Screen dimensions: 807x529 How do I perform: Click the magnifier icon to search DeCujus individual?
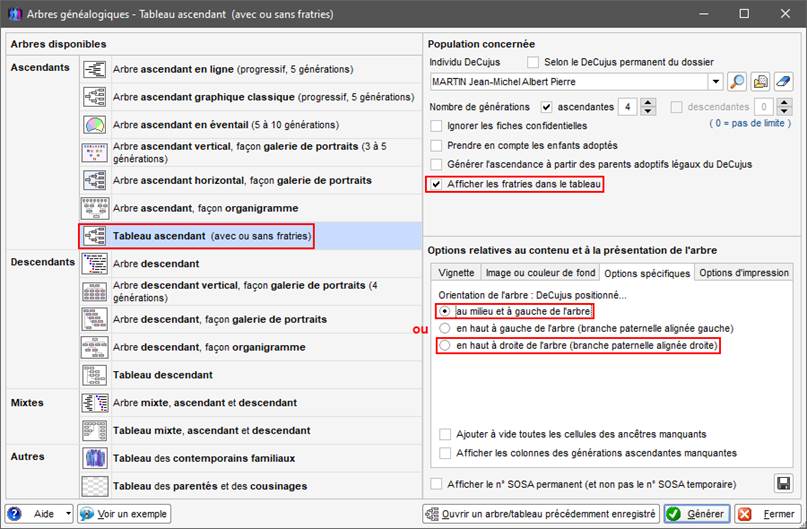737,82
